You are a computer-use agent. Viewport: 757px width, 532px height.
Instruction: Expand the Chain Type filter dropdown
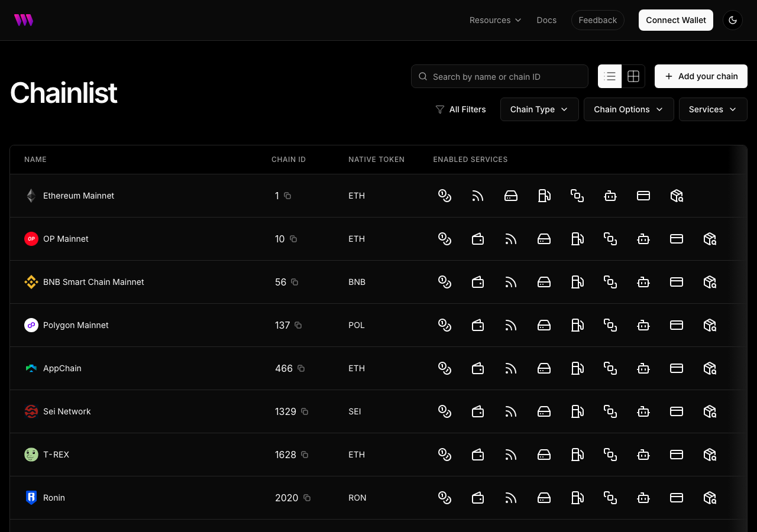click(x=539, y=109)
